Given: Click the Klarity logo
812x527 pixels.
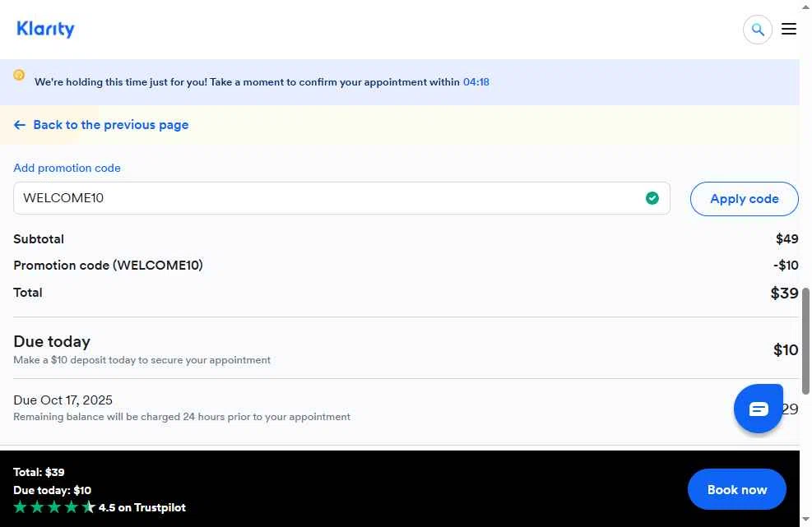Looking at the screenshot, I should click(45, 29).
